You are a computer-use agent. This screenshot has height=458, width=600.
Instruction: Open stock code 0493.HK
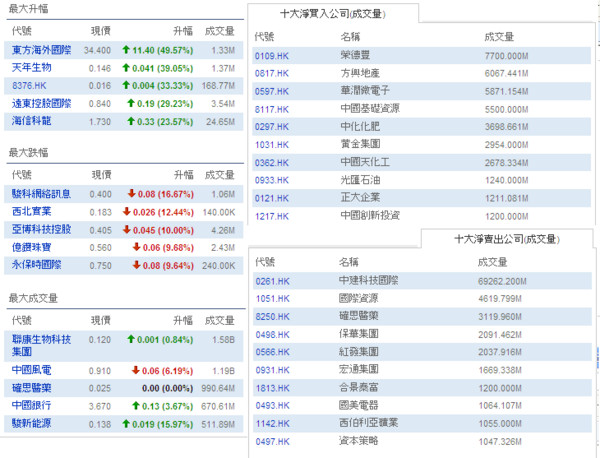pos(272,406)
